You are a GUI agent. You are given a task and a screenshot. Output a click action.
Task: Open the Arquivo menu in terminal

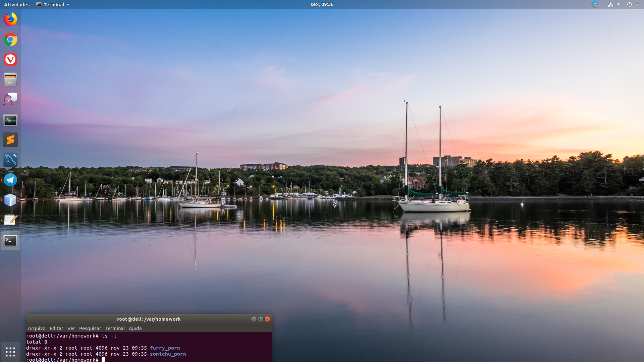tap(37, 328)
